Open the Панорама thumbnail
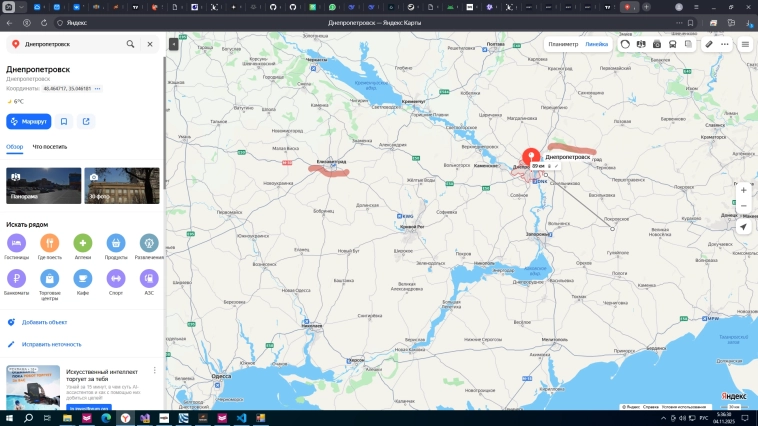The height and width of the screenshot is (426, 758). [44, 186]
